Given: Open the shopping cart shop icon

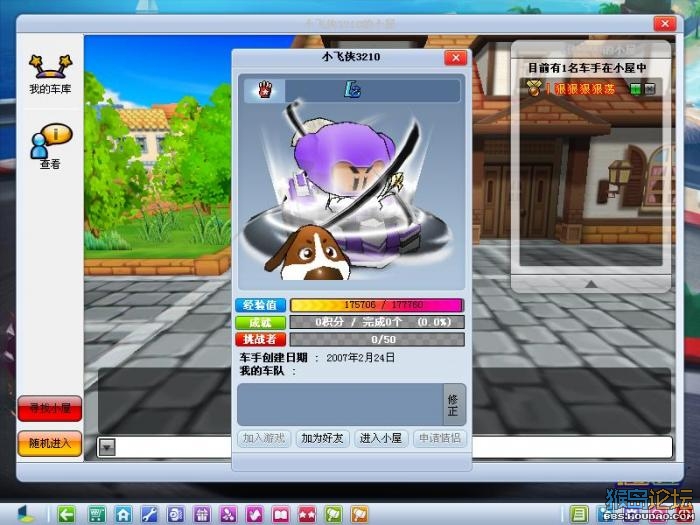Looking at the screenshot, I should point(97,514).
